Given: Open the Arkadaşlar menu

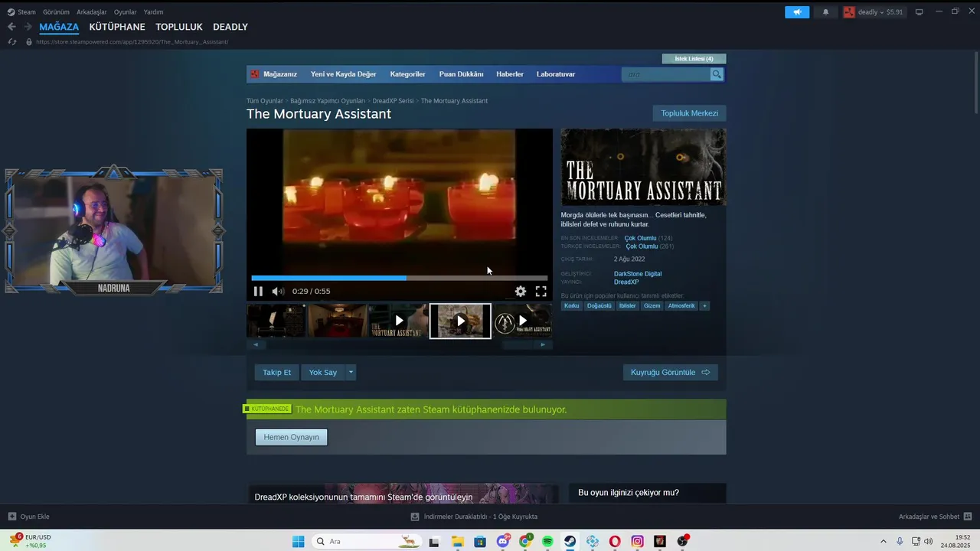Looking at the screenshot, I should click(92, 12).
